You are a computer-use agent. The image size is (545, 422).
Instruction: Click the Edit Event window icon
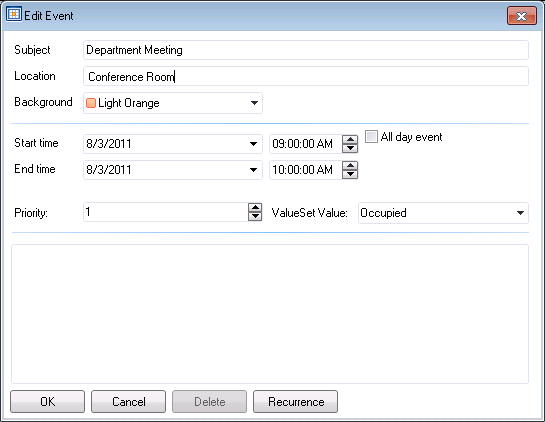(x=14, y=15)
